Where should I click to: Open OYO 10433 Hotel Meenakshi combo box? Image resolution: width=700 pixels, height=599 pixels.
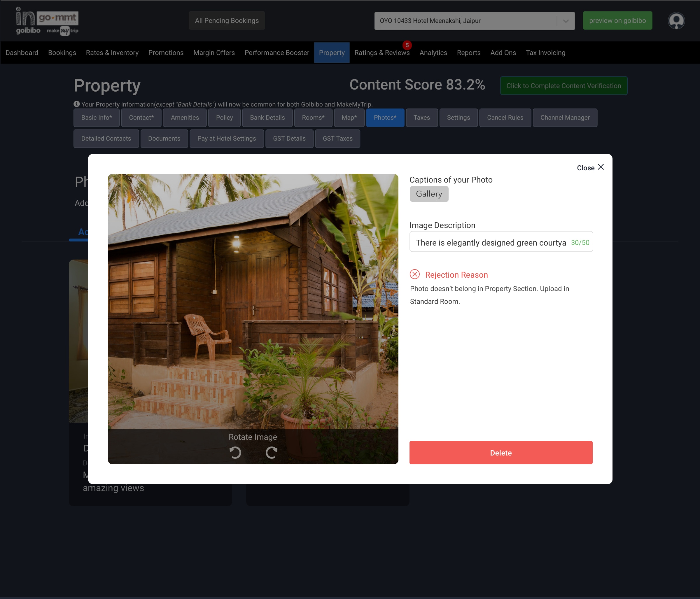[x=466, y=21]
